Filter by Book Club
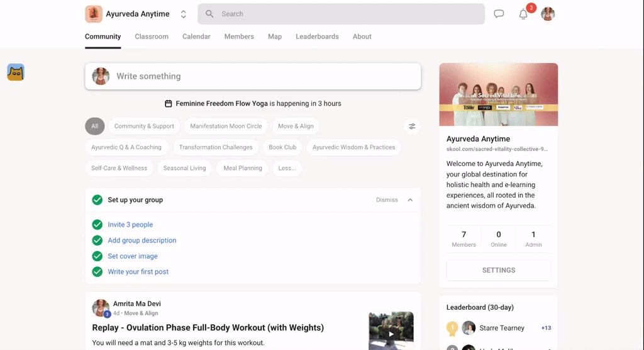The height and width of the screenshot is (350, 644). 282,147
